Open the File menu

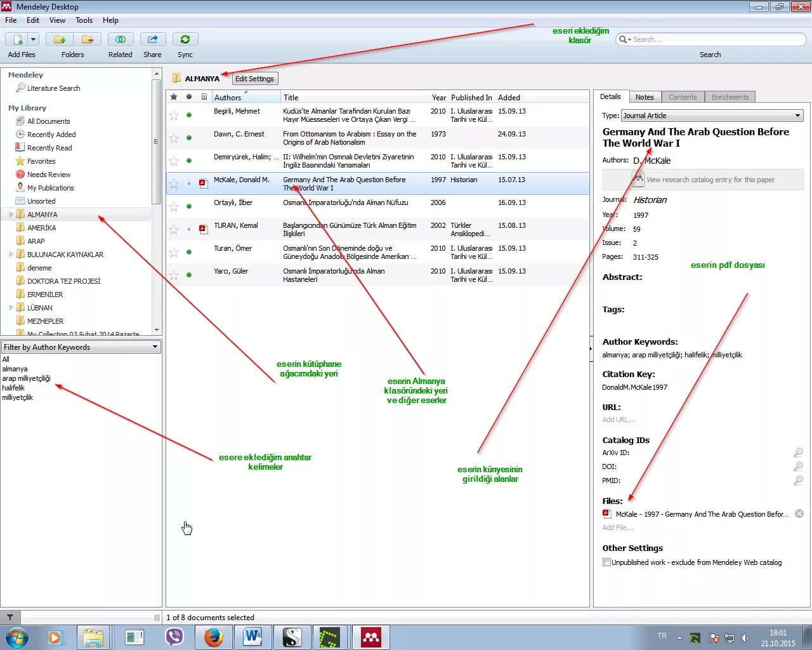pos(11,20)
